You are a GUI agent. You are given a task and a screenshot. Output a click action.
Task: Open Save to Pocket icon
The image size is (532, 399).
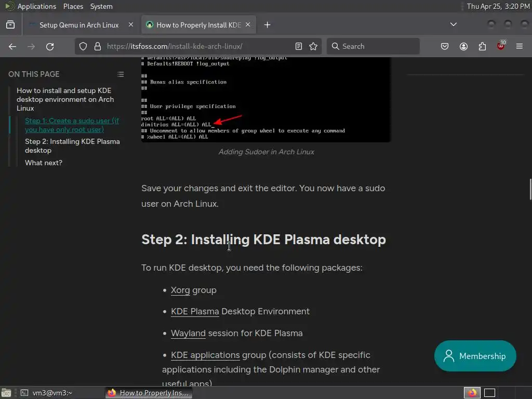coord(445,46)
